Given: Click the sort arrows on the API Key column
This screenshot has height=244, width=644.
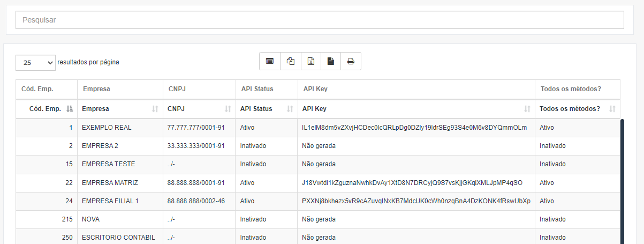Looking at the screenshot, I should click(x=527, y=109).
